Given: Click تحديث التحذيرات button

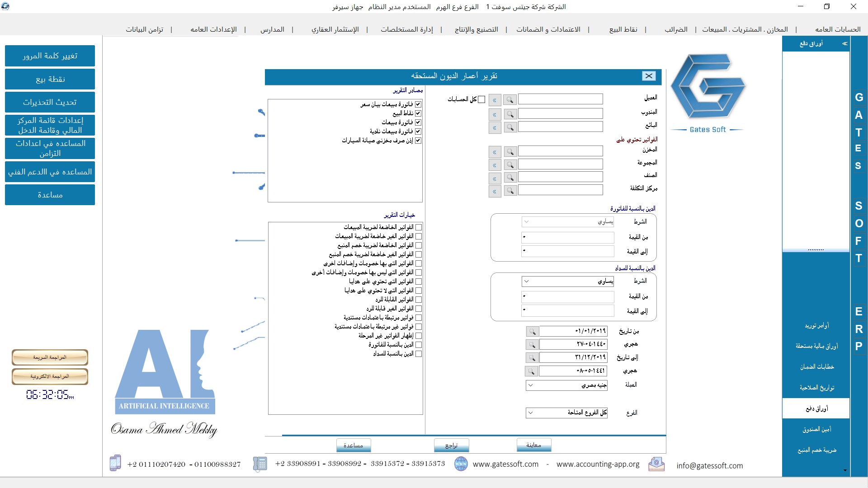Looking at the screenshot, I should click(x=50, y=102).
